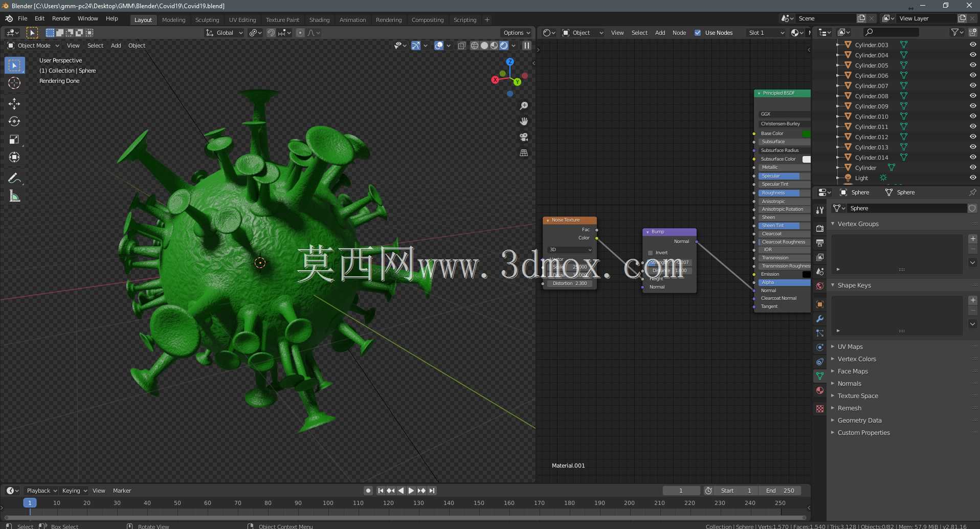Expand the UV Maps panel

coord(850,347)
